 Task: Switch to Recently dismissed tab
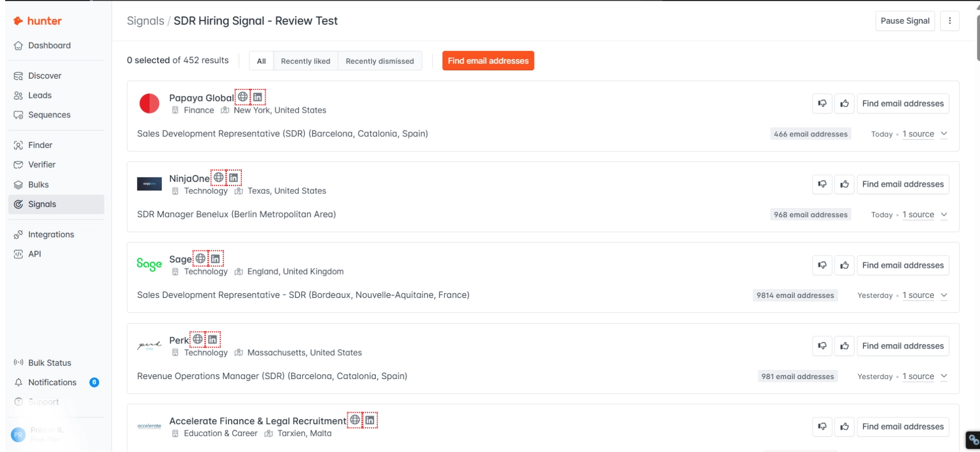(x=380, y=61)
